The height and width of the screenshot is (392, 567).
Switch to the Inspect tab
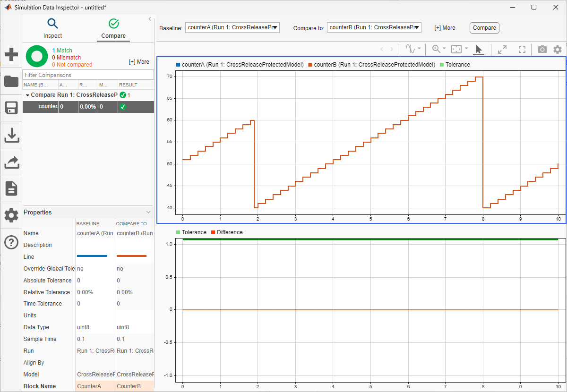click(x=52, y=29)
